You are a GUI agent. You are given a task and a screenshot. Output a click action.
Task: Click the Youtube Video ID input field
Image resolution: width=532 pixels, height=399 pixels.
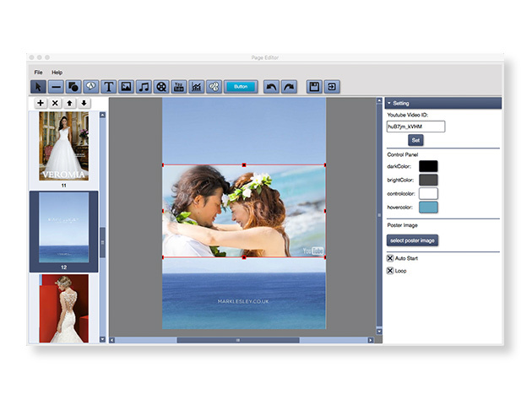click(415, 126)
